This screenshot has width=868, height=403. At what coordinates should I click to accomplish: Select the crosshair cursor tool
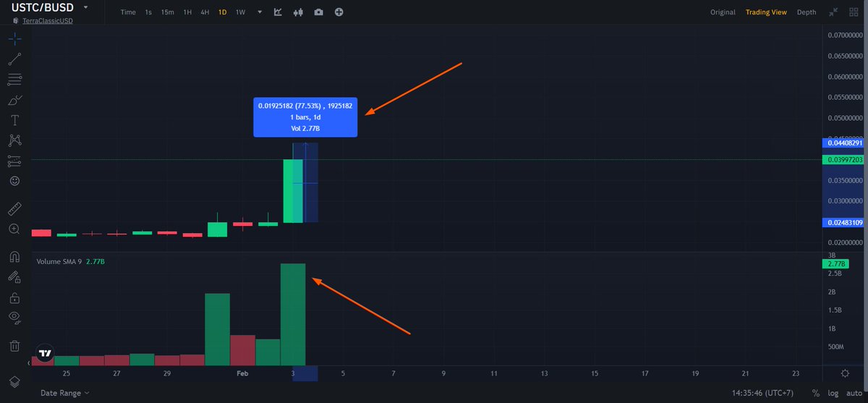click(14, 39)
